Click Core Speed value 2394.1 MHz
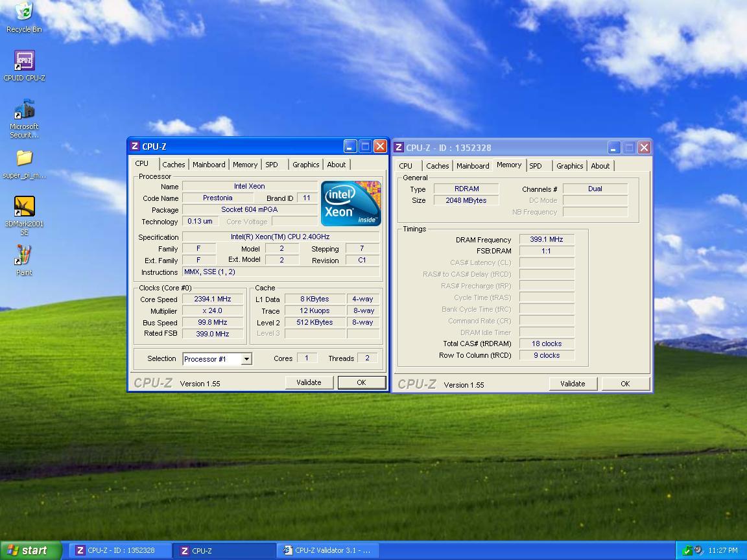Image resolution: width=747 pixels, height=560 pixels. (x=213, y=299)
